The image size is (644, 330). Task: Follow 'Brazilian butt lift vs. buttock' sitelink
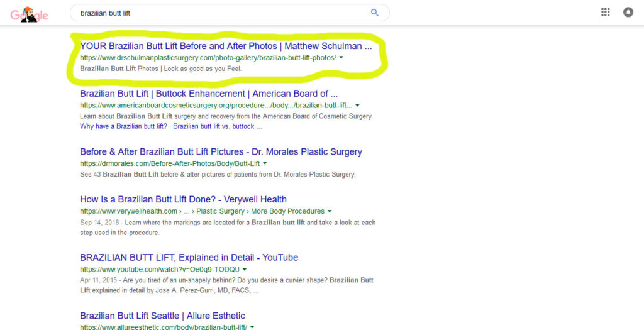pyautogui.click(x=217, y=126)
